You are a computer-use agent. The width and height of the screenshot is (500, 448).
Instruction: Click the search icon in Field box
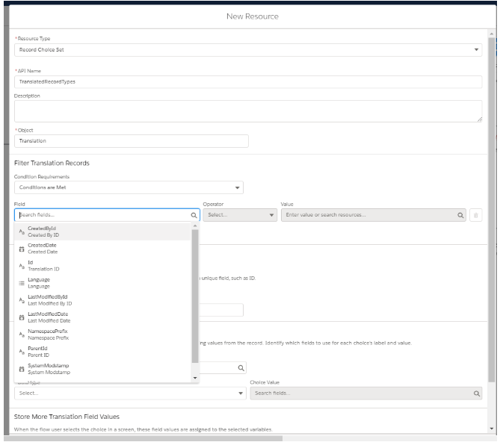[x=194, y=215]
